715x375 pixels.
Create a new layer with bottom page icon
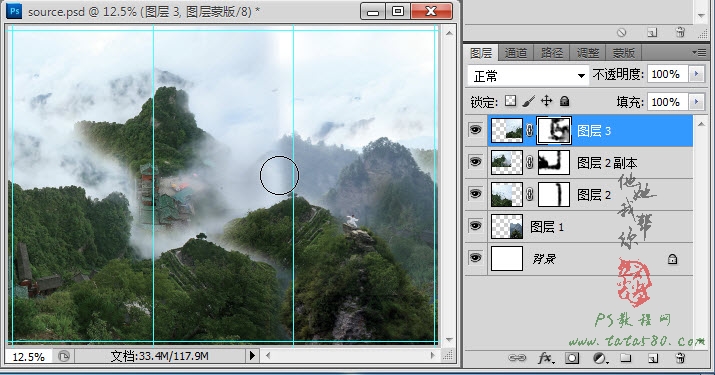pyautogui.click(x=653, y=358)
